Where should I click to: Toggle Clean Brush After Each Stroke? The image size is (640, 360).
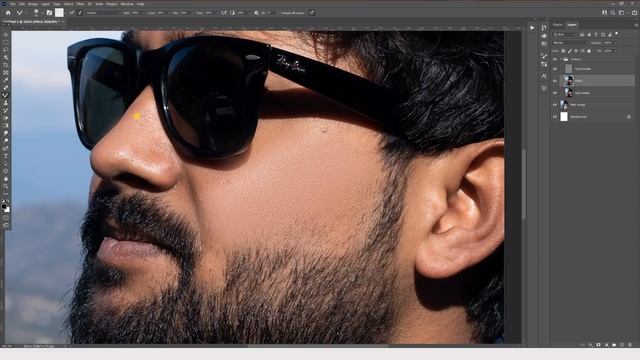[80, 13]
